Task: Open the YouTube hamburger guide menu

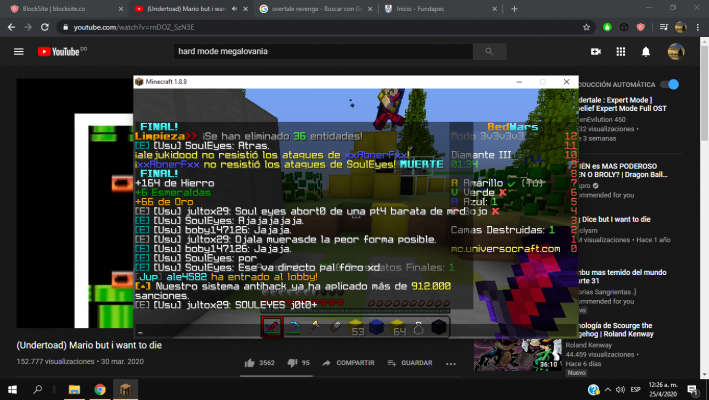Action: click(19, 52)
